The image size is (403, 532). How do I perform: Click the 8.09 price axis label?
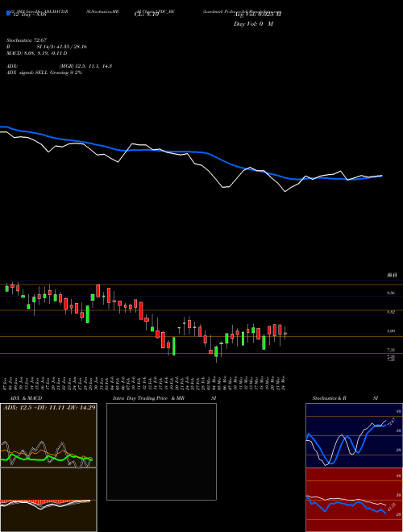point(391,330)
